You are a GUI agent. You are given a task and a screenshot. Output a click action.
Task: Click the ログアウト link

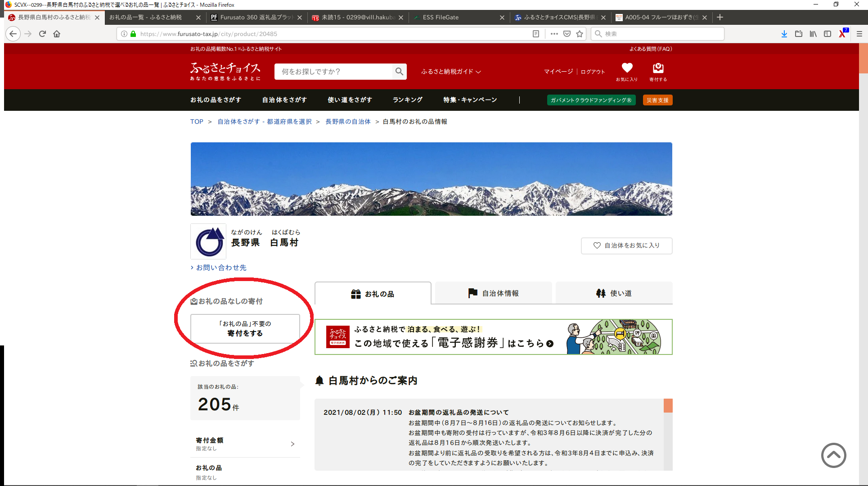coord(593,72)
